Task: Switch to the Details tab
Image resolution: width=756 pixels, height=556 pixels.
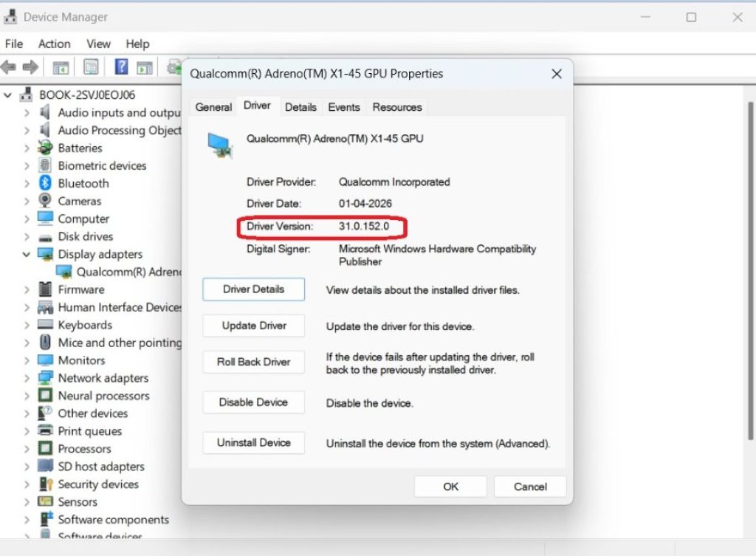Action: point(301,107)
